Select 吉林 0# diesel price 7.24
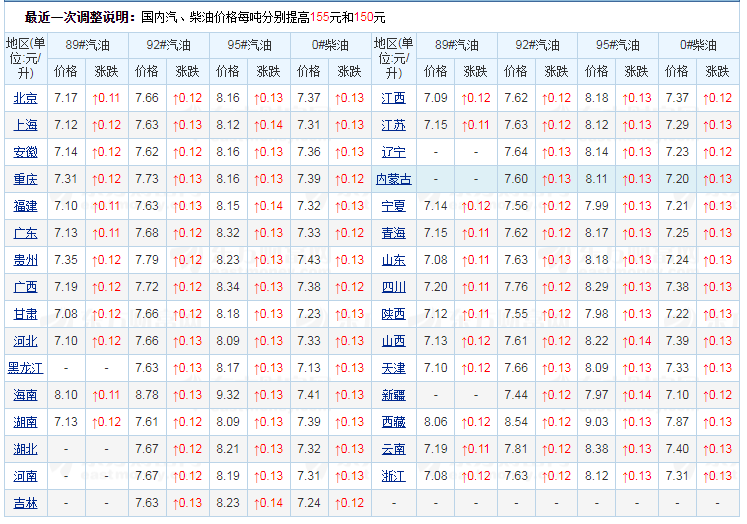Screen dimensions: 747x524 [x=309, y=503]
